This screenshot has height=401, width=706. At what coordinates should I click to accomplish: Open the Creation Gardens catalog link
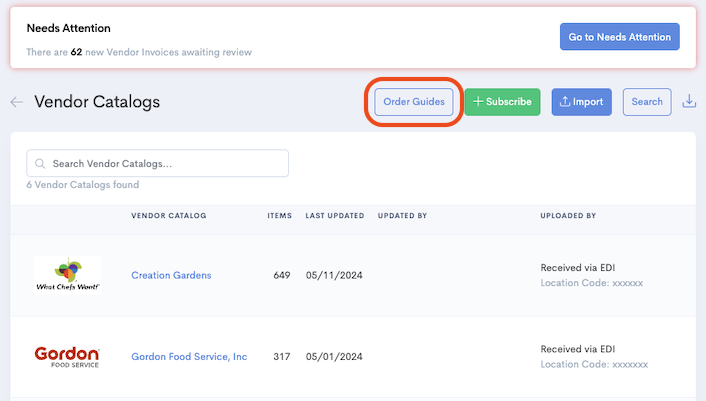pos(171,275)
